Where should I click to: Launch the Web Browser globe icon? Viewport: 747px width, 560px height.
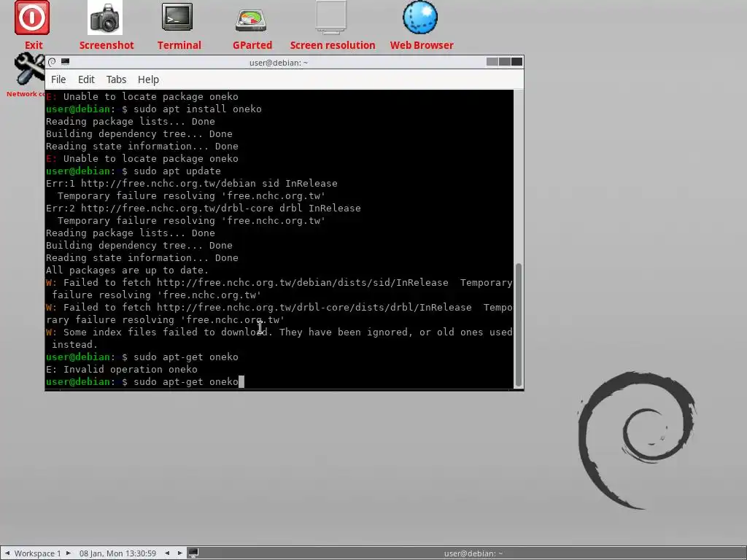tap(420, 17)
